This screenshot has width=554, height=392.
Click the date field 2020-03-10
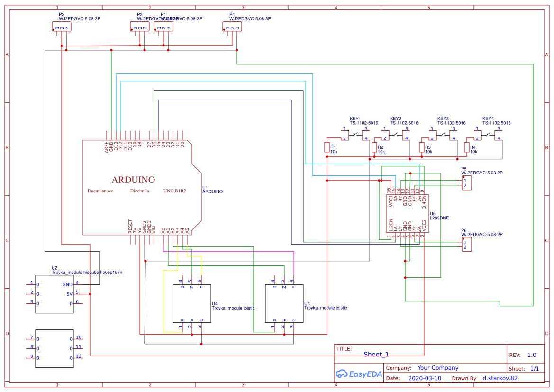pyautogui.click(x=425, y=378)
